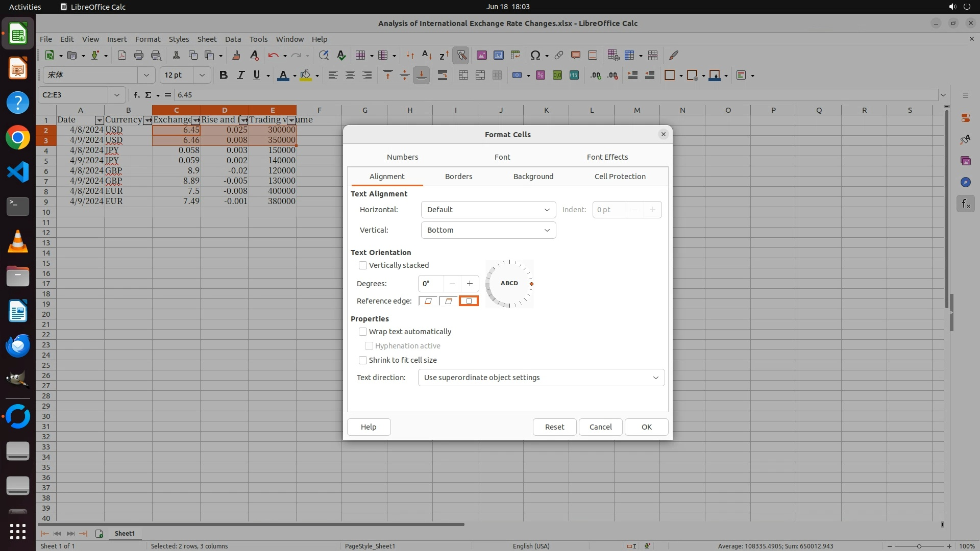980x551 pixels.
Task: Enable Wrap text automatically checkbox
Action: coord(363,332)
